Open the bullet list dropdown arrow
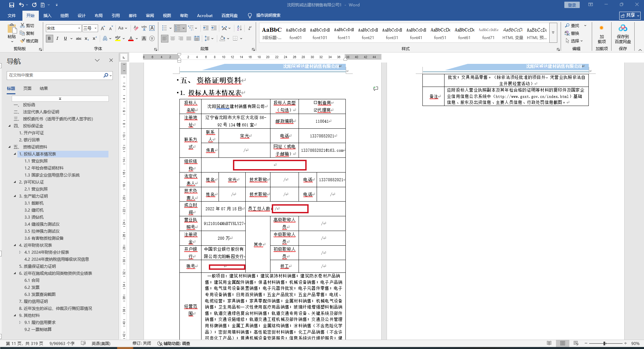The width and height of the screenshot is (644, 349). point(170,28)
